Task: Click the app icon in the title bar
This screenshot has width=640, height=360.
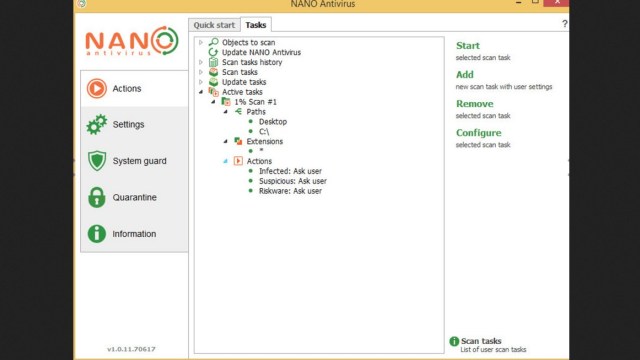Action: [82, 3]
